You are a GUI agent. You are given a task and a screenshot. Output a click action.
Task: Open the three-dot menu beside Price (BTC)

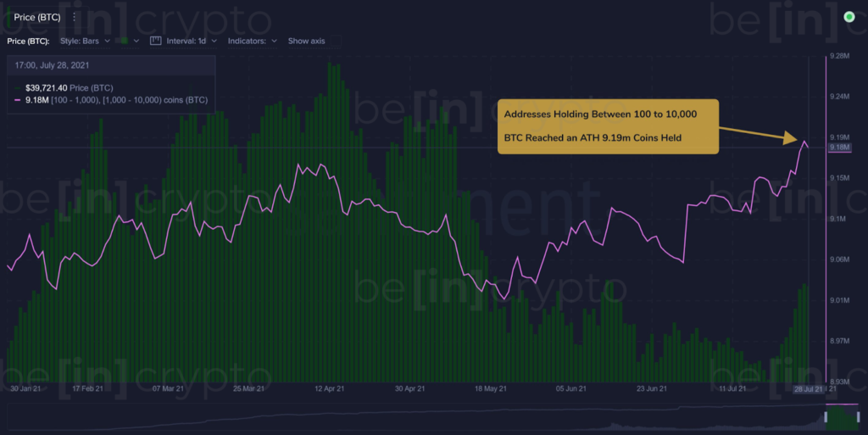pyautogui.click(x=75, y=17)
